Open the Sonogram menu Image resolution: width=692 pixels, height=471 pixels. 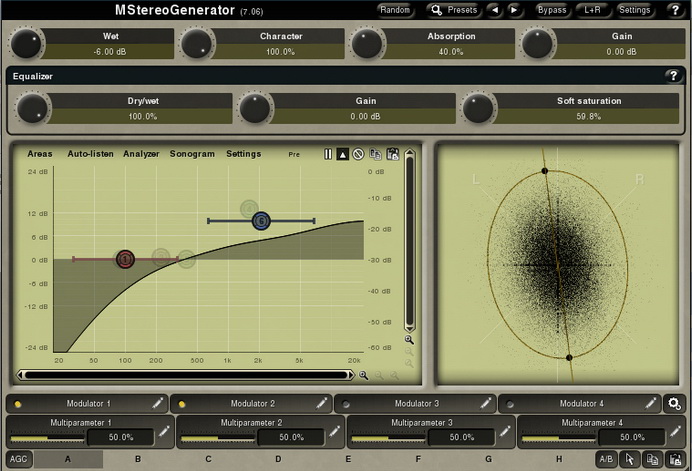(x=192, y=154)
